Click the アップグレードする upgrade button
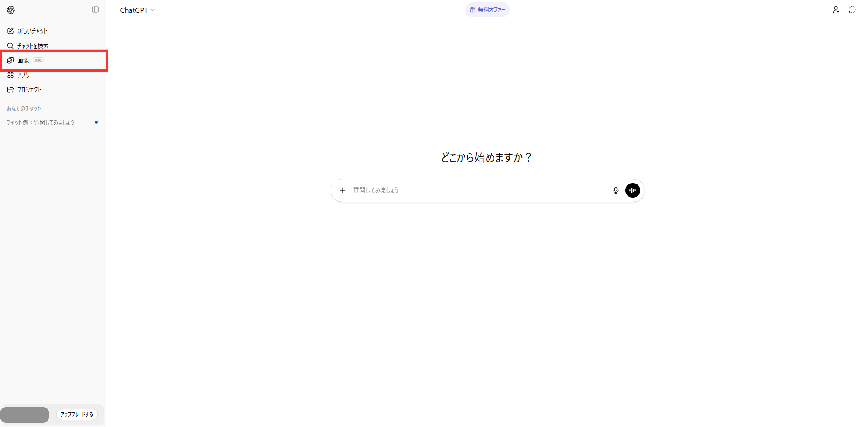Viewport: 868px width, 427px height. [77, 414]
